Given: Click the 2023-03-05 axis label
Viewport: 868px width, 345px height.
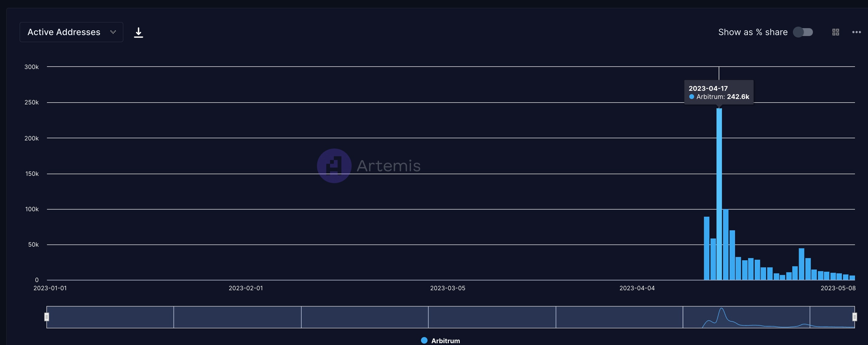Looking at the screenshot, I should 448,288.
